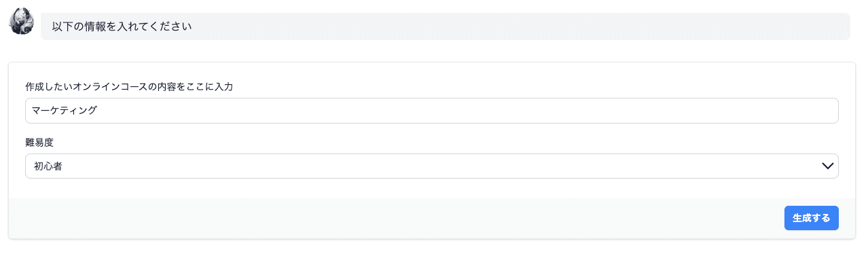The width and height of the screenshot is (868, 254).
Task: Toggle open the difficulty level list
Action: click(x=431, y=166)
